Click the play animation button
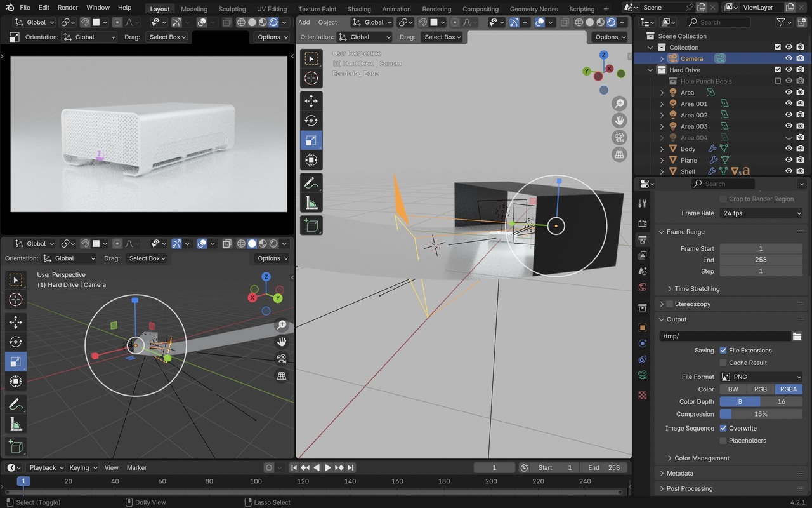Image resolution: width=812 pixels, height=508 pixels. [x=328, y=467]
